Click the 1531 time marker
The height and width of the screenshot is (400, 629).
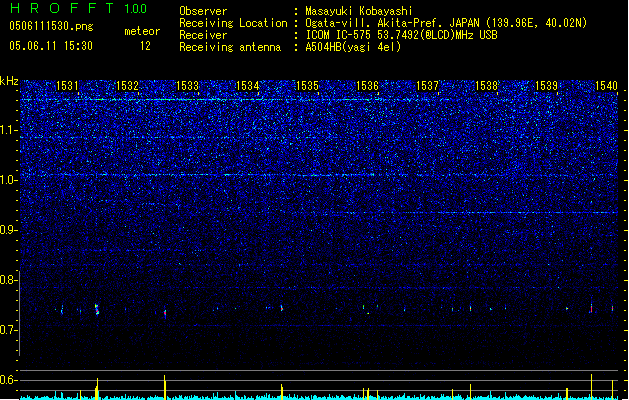tap(67, 85)
